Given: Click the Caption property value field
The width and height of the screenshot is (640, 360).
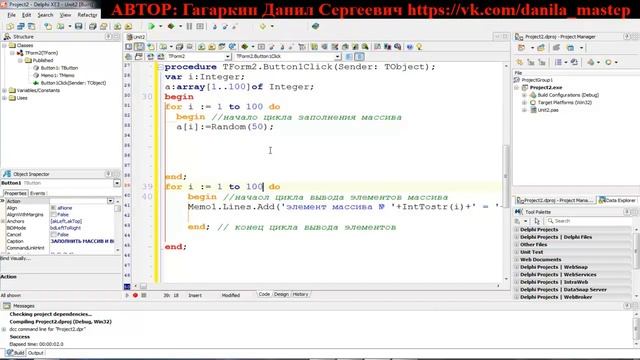Looking at the screenshot, I should click(x=82, y=241).
